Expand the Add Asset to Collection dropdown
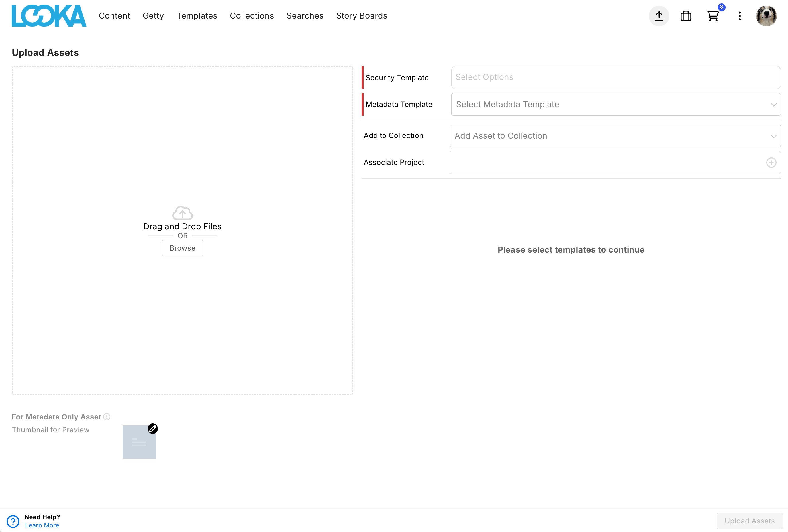The height and width of the screenshot is (532, 788). 615,136
